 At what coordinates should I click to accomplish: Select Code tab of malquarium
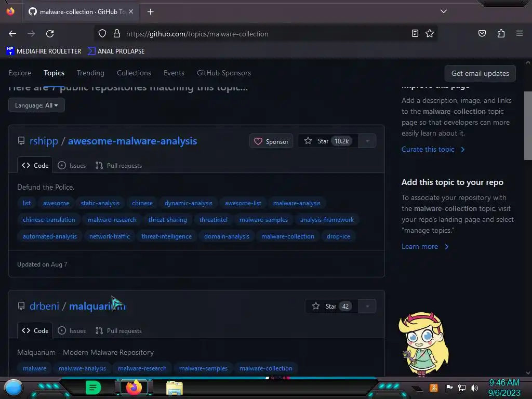(35, 330)
